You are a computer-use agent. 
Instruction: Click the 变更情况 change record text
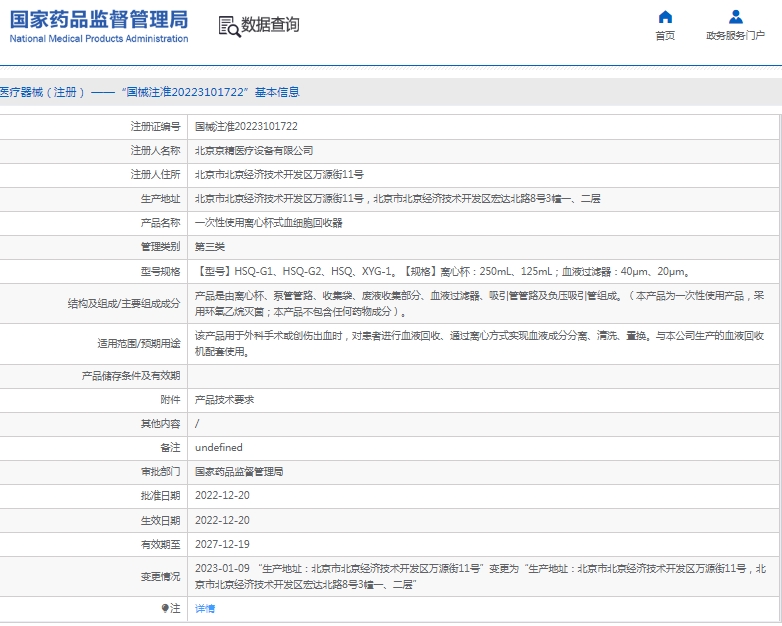pyautogui.click(x=480, y=577)
